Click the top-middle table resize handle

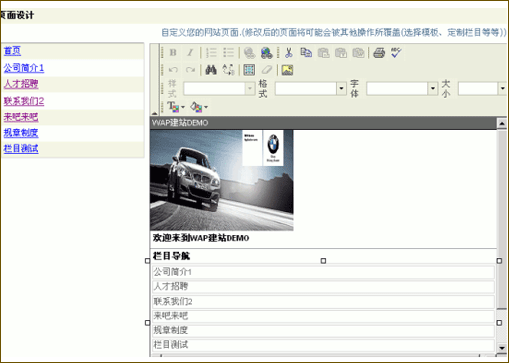pos(323,261)
